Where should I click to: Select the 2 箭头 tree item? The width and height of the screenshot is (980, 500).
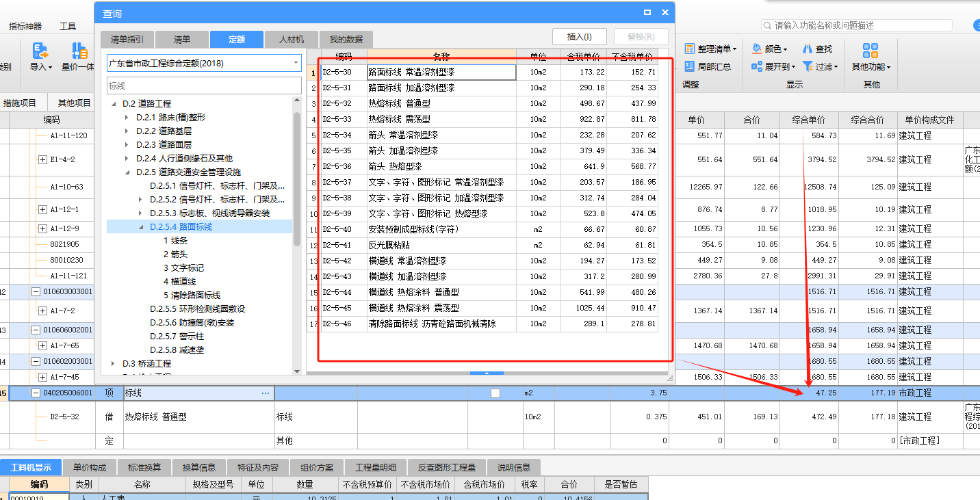click(x=175, y=254)
